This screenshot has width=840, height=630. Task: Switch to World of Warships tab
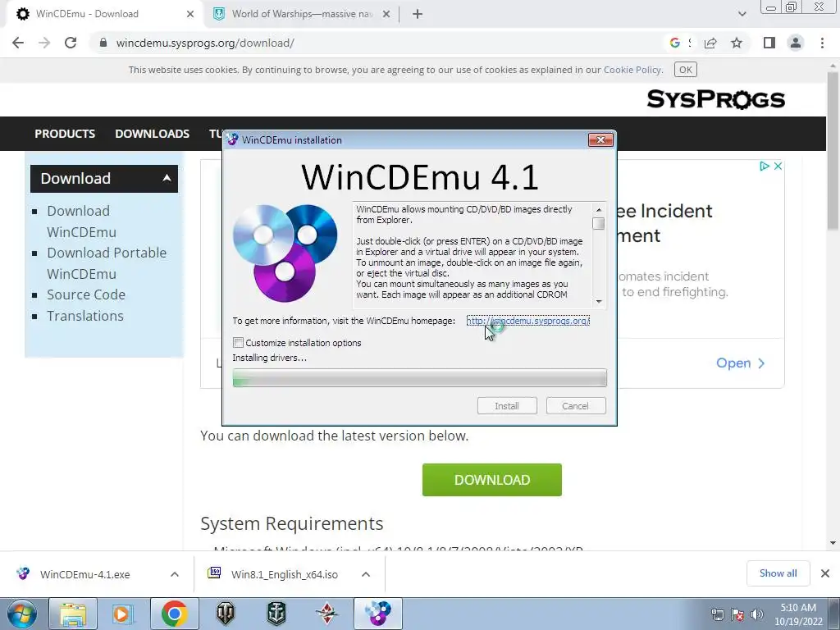pyautogui.click(x=302, y=14)
